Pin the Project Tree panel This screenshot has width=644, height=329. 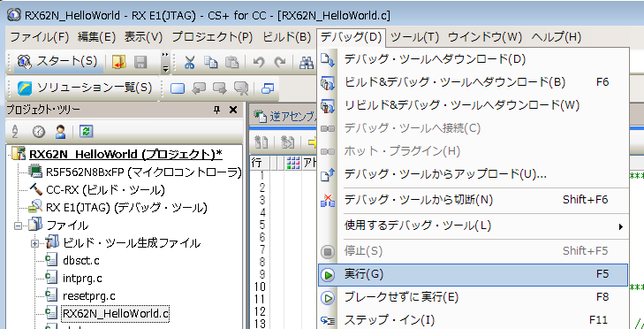tap(216, 110)
